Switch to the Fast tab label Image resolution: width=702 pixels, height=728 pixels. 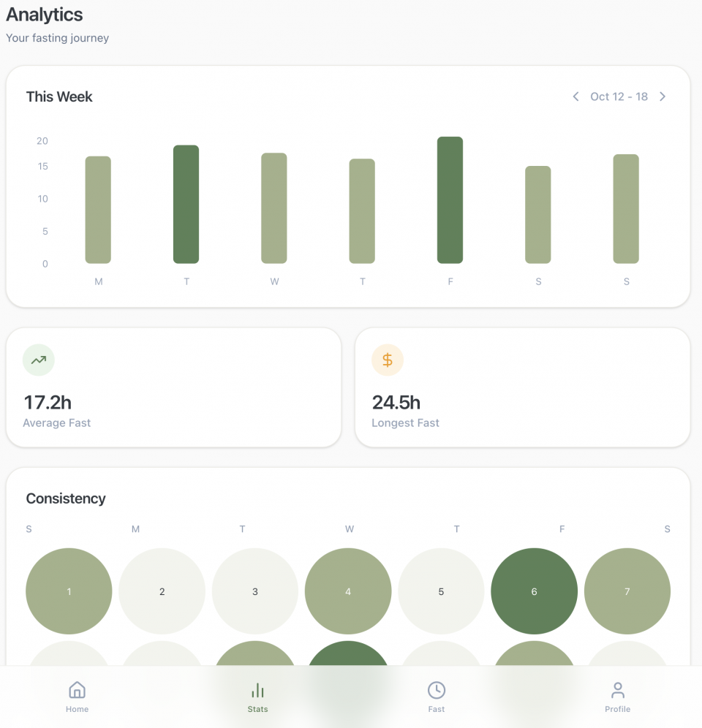pyautogui.click(x=437, y=709)
